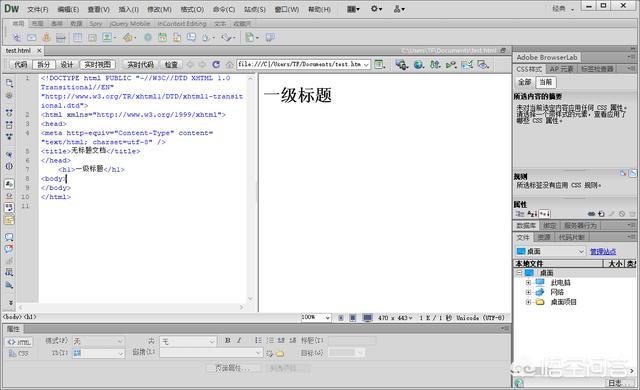Click the insert image icon in Insert bar
The width and height of the screenshot is (640, 390).
(x=107, y=38)
